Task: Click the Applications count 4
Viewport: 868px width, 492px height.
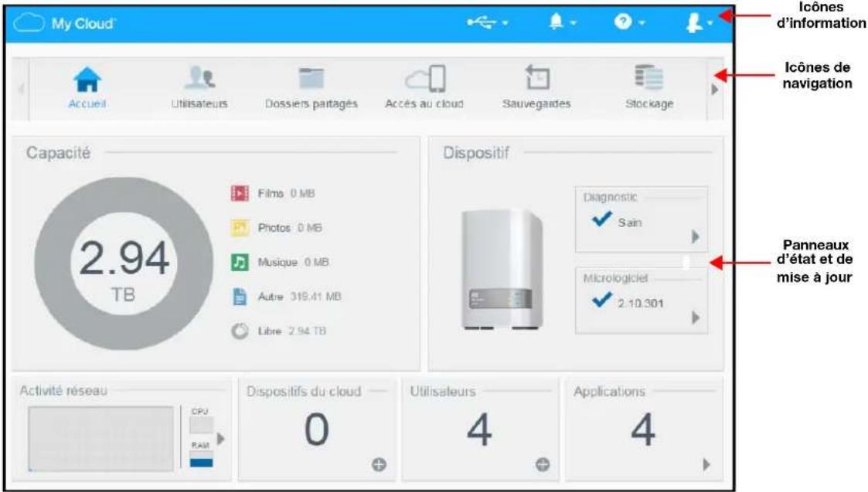Action: (643, 429)
